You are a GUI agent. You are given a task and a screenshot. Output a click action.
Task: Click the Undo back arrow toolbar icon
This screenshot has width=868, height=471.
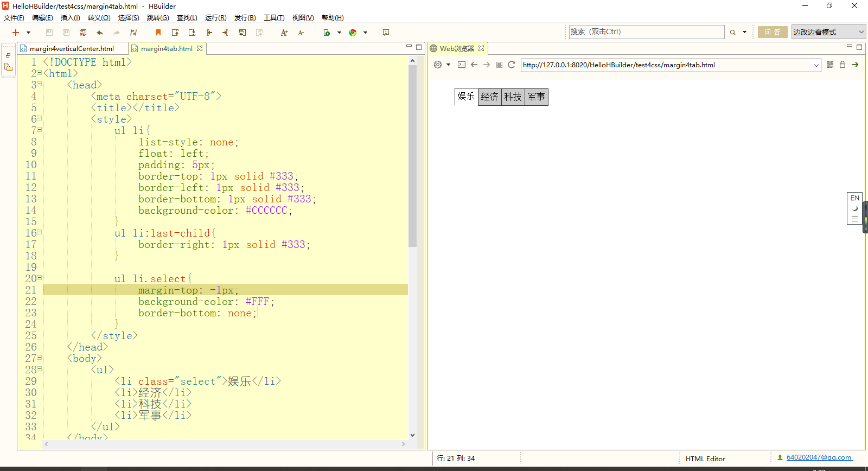tap(100, 33)
